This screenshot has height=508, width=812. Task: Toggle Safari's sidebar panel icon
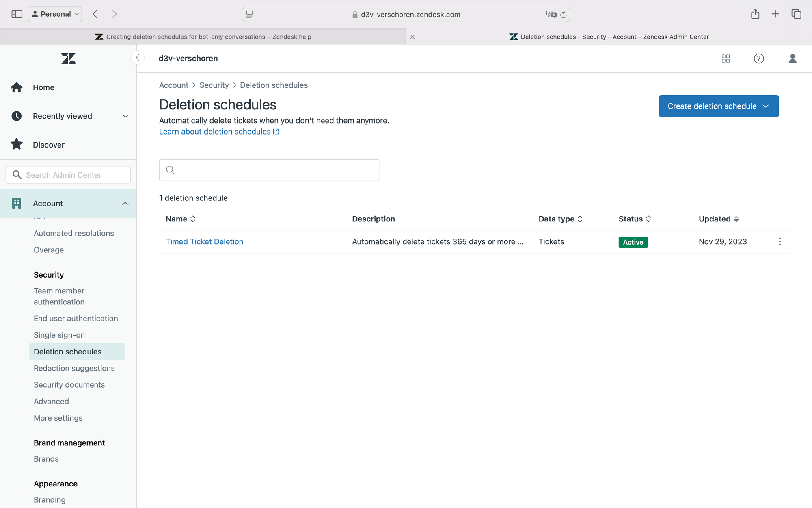(x=17, y=14)
